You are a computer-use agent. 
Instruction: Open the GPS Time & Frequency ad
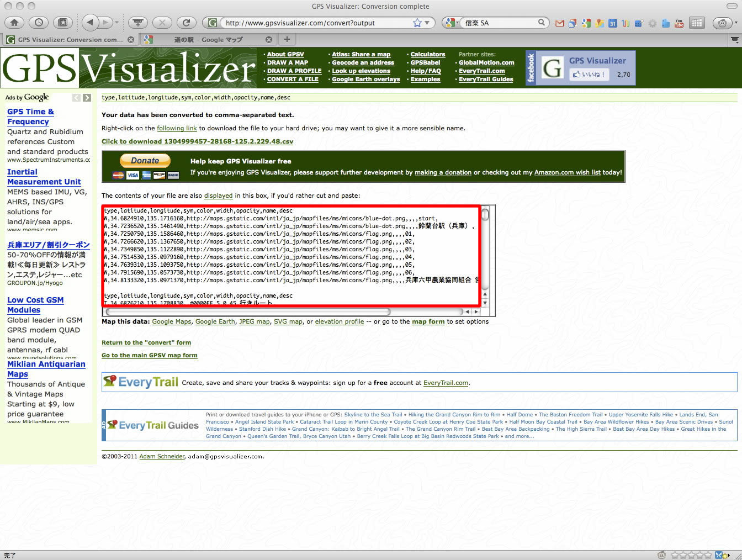point(30,117)
